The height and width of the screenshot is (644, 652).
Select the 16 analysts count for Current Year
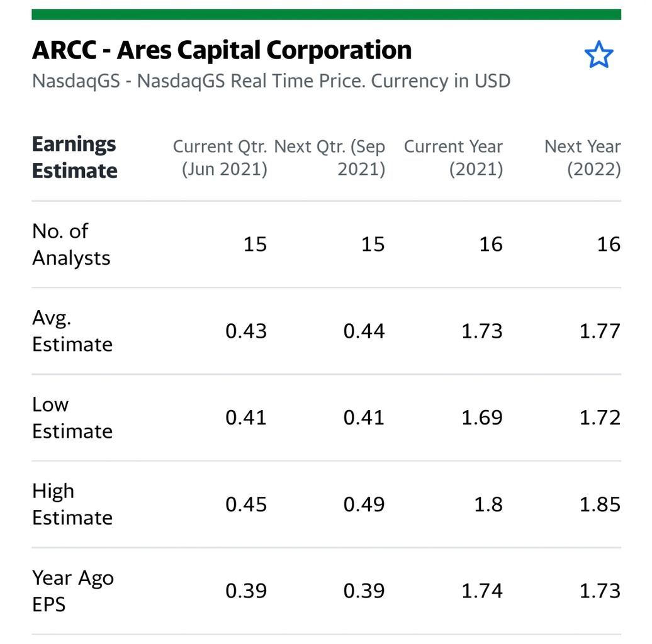click(x=491, y=244)
